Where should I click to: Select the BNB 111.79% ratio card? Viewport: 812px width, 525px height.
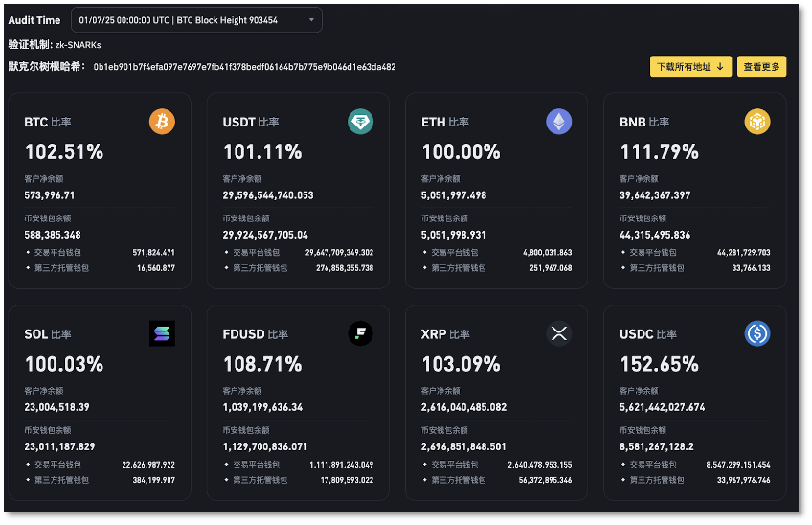[695, 191]
